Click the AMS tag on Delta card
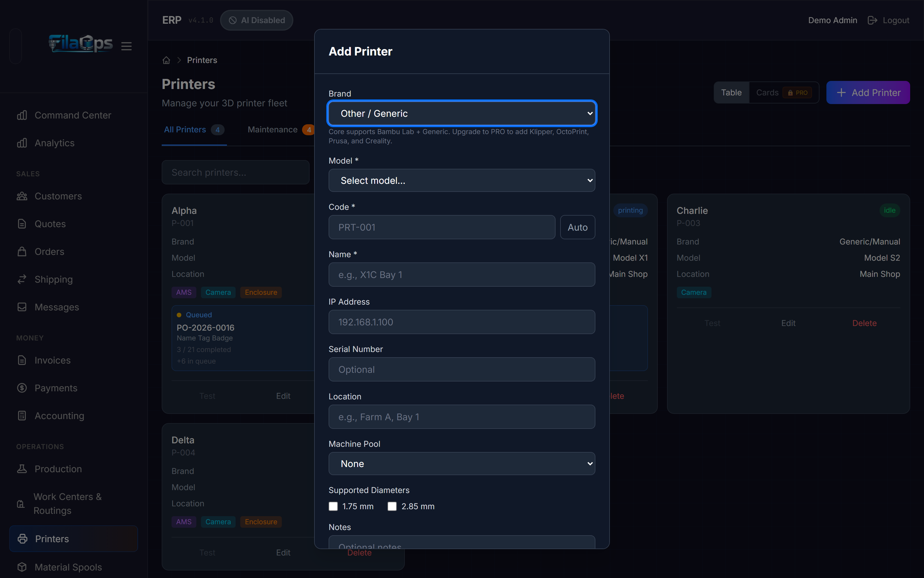The width and height of the screenshot is (924, 578). coord(184,522)
